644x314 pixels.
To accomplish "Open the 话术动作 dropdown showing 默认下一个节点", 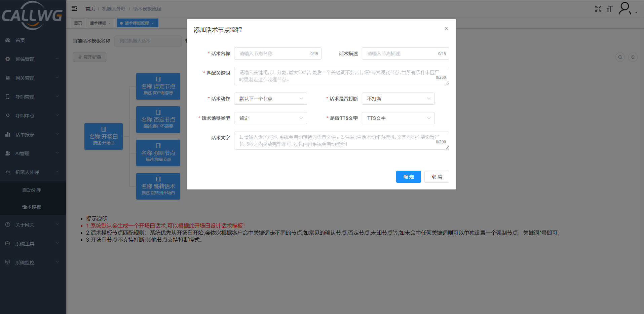I will (270, 98).
